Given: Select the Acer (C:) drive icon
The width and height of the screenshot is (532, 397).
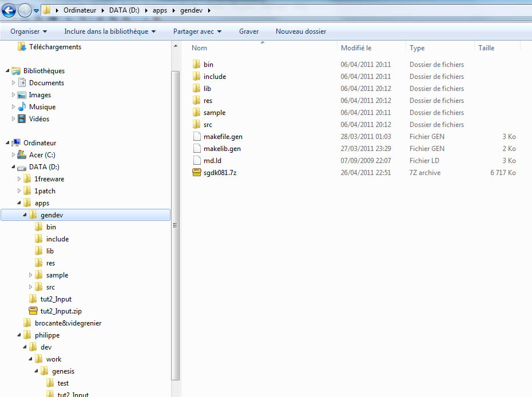Looking at the screenshot, I should tap(22, 155).
